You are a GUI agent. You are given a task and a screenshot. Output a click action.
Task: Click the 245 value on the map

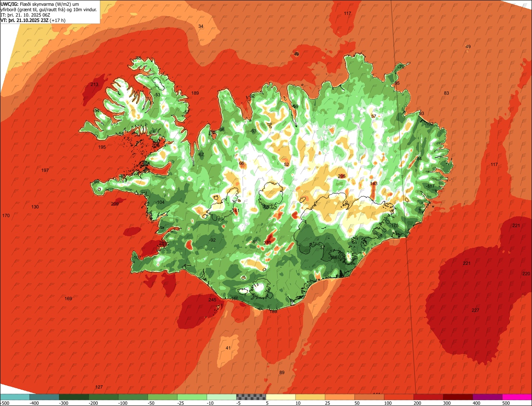212,300
